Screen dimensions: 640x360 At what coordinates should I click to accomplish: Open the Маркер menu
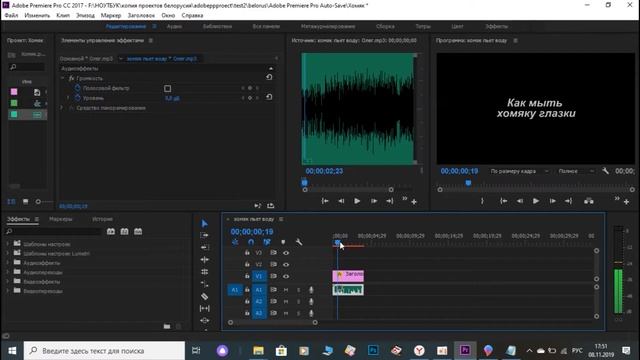point(111,16)
